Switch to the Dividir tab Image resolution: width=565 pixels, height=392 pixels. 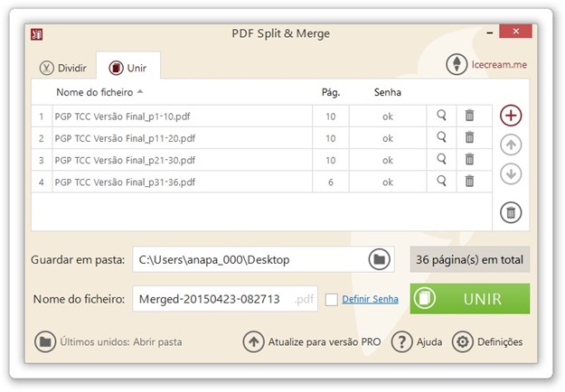[x=63, y=68]
